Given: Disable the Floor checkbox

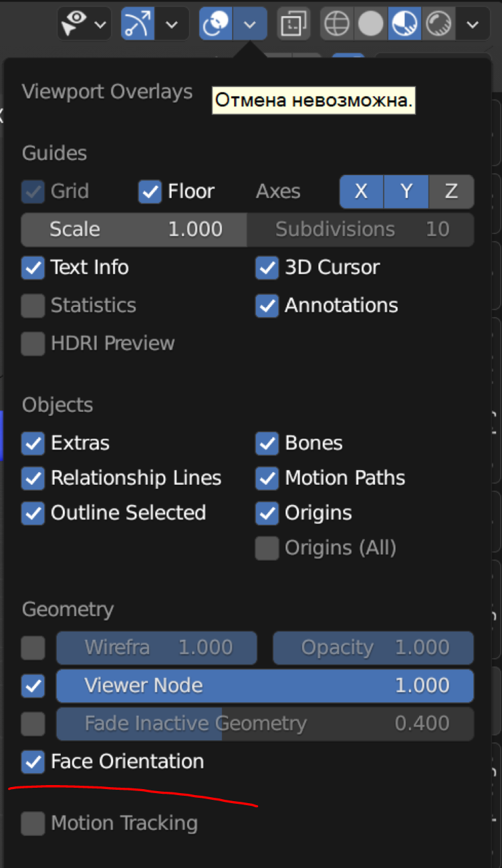Looking at the screenshot, I should (150, 191).
